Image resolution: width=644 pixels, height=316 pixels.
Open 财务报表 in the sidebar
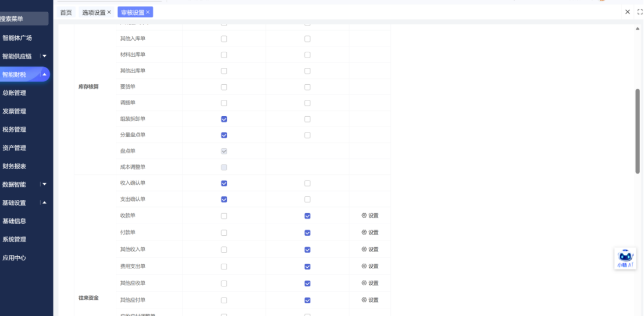[x=14, y=166]
